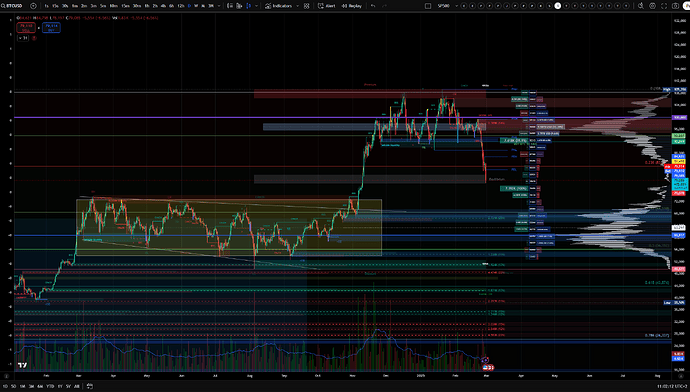The image size is (690, 392).
Task: Open the go-to-date calendar icon
Action: [90, 386]
